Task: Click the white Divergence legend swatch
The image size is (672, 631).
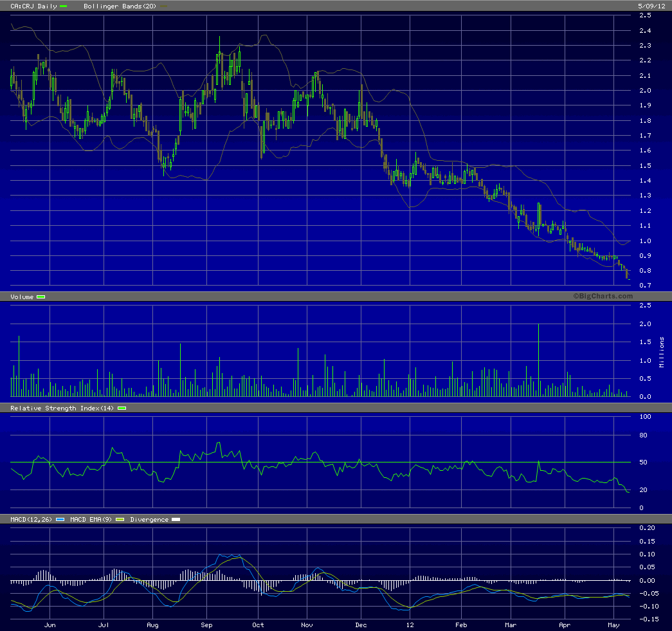Action: [x=176, y=519]
